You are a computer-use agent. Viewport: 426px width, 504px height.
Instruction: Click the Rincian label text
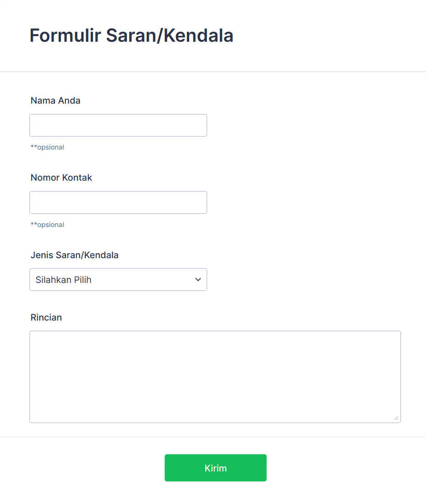point(46,317)
